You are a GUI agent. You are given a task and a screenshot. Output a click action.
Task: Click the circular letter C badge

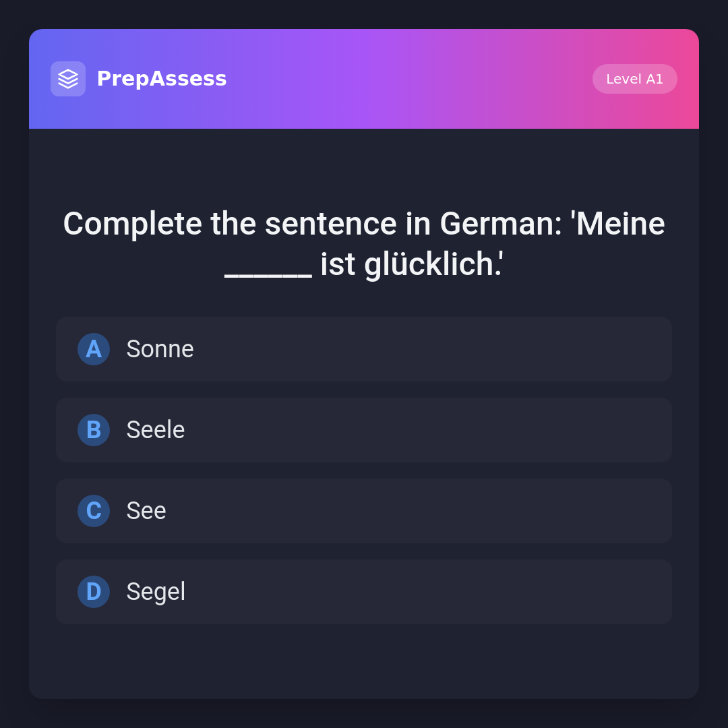(x=94, y=511)
